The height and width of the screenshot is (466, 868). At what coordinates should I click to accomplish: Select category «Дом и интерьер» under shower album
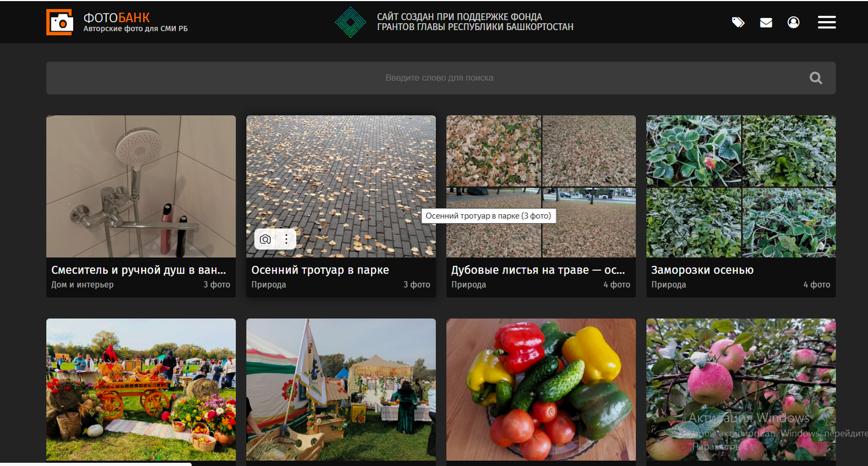click(x=82, y=285)
